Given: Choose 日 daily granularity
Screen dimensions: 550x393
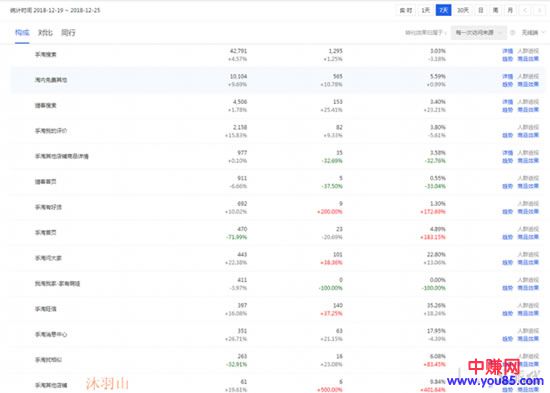Looking at the screenshot, I should [x=481, y=11].
